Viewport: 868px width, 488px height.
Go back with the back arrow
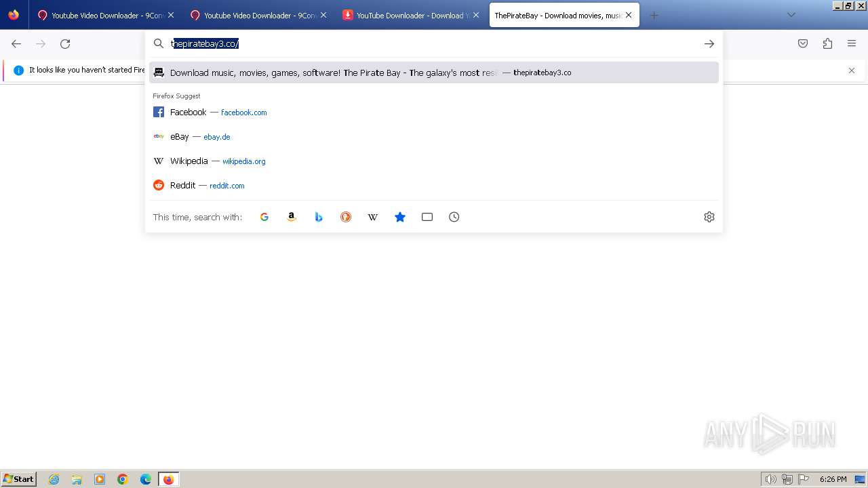point(16,44)
